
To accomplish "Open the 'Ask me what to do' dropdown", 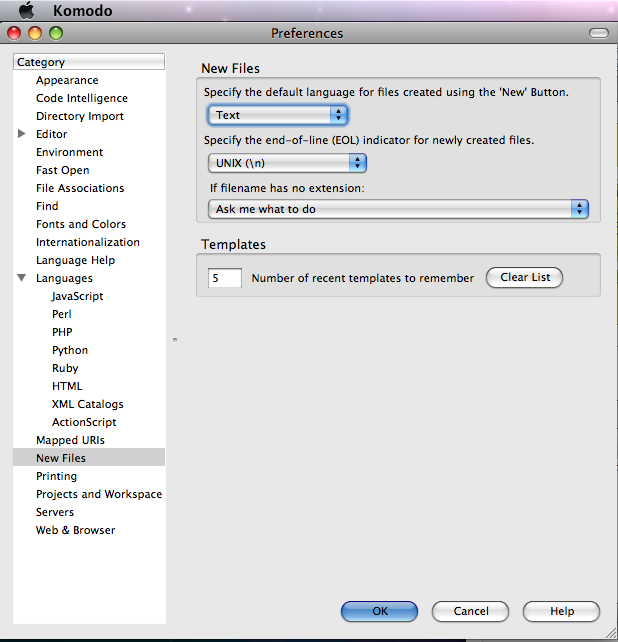I will pyautogui.click(x=398, y=209).
